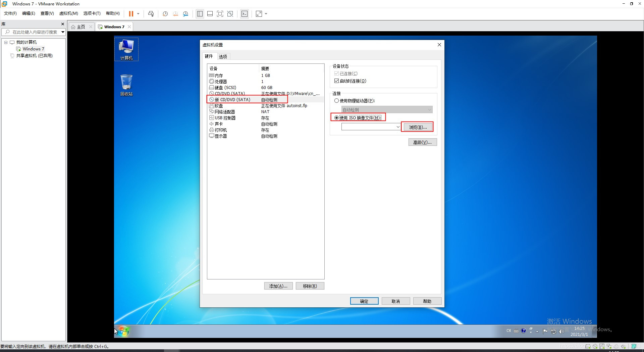644x352 pixels.
Task: Click the guest volume speaker tray icon
Action: 561,331
